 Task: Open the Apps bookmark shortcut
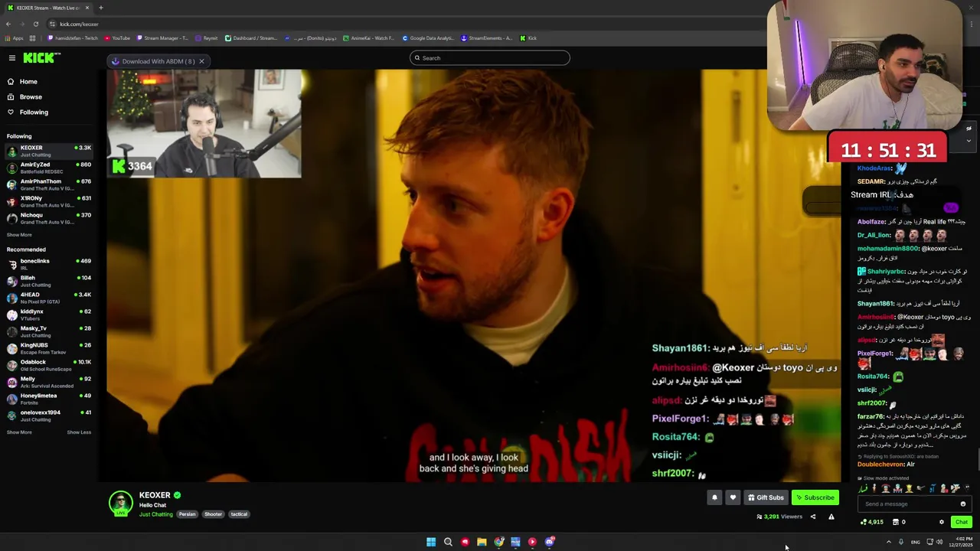tap(15, 38)
